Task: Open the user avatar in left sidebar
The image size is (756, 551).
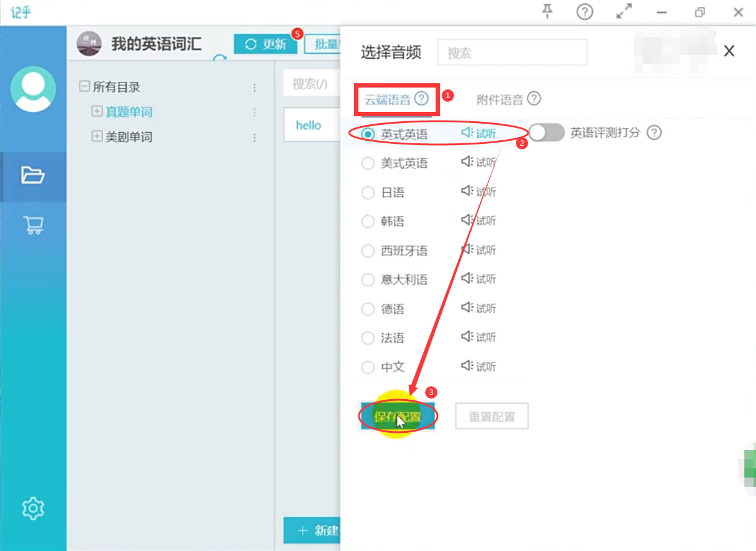Action: (33, 89)
